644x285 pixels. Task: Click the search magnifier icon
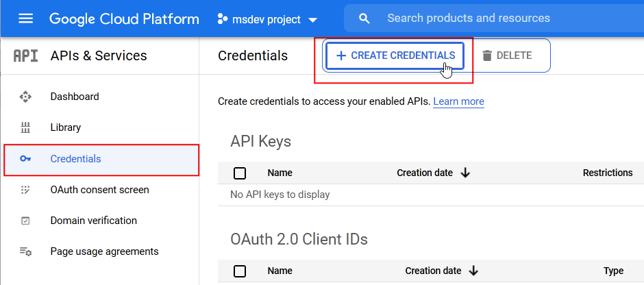coord(364,18)
